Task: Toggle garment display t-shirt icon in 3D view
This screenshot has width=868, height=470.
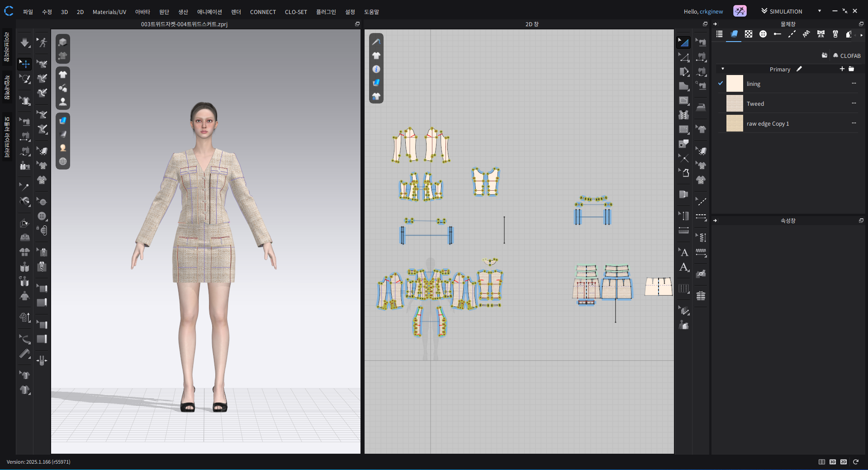Action: pyautogui.click(x=63, y=75)
